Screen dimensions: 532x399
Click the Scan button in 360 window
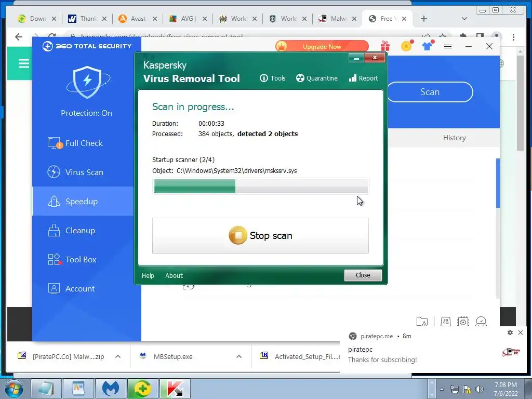pyautogui.click(x=430, y=92)
